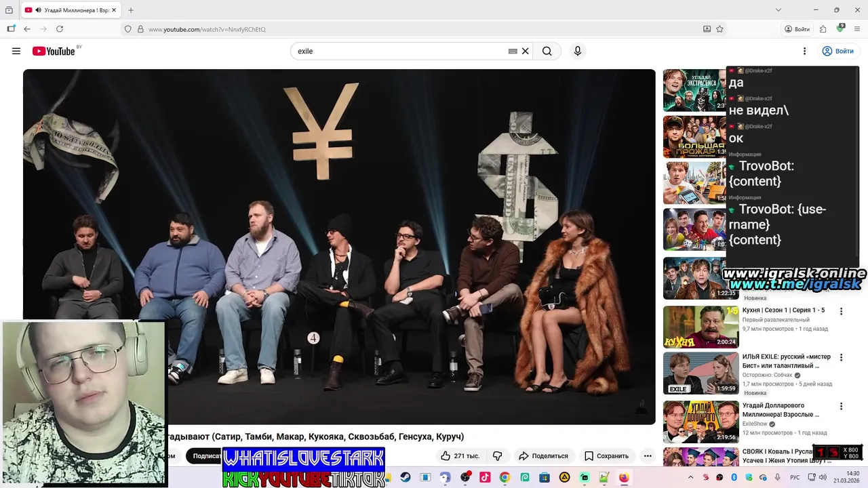This screenshot has height=488, width=868.
Task: Subscribe with the Подписаться button
Action: [x=205, y=456]
